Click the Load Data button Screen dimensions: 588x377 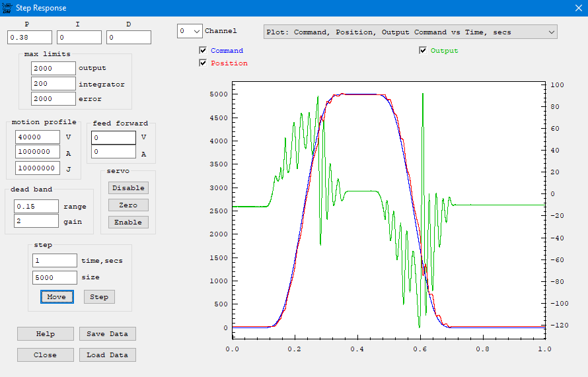107,355
